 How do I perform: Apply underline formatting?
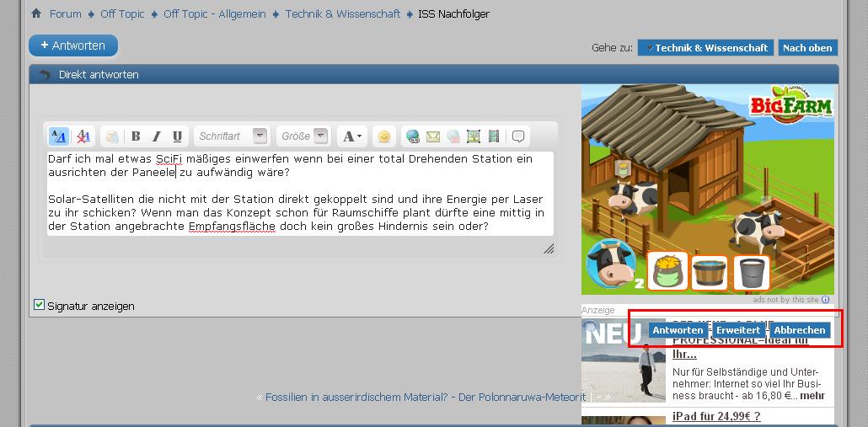click(177, 136)
